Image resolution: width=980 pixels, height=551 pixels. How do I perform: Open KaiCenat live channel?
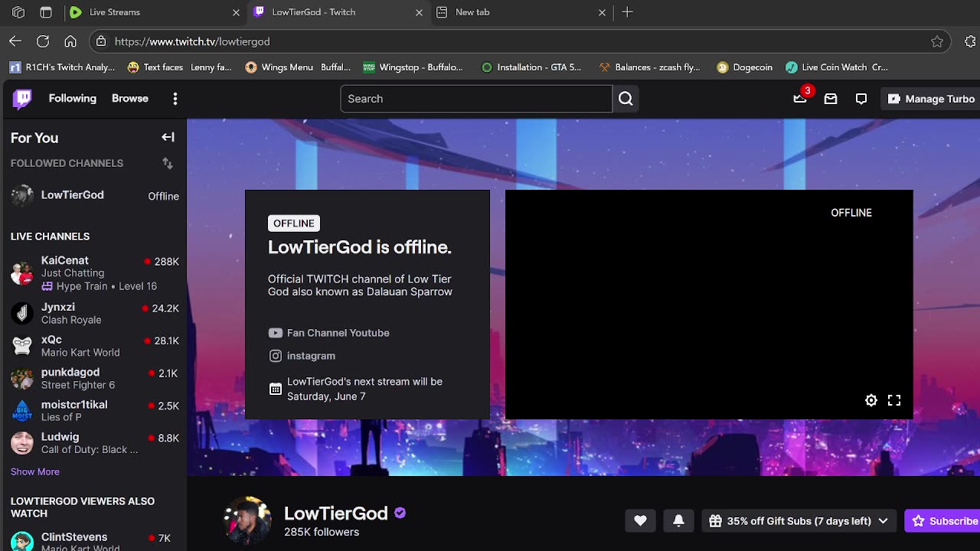click(93, 272)
